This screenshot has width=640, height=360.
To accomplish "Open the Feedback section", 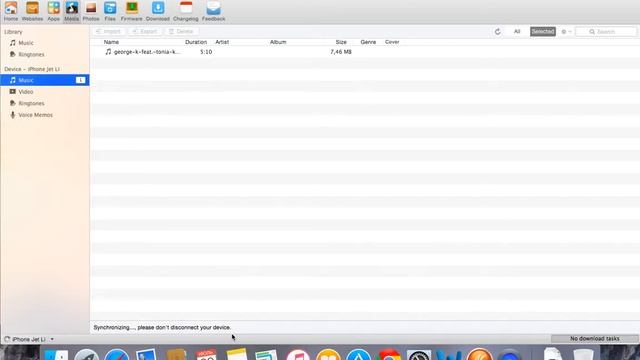I will [213, 11].
